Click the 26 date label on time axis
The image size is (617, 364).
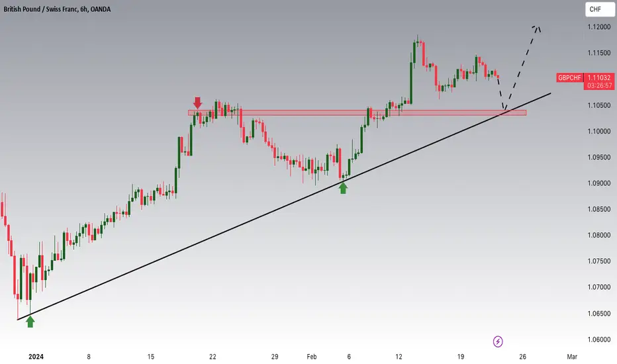(x=522, y=357)
